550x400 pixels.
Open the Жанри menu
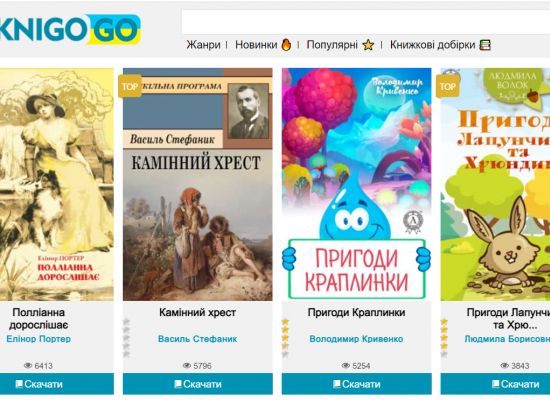click(x=203, y=45)
